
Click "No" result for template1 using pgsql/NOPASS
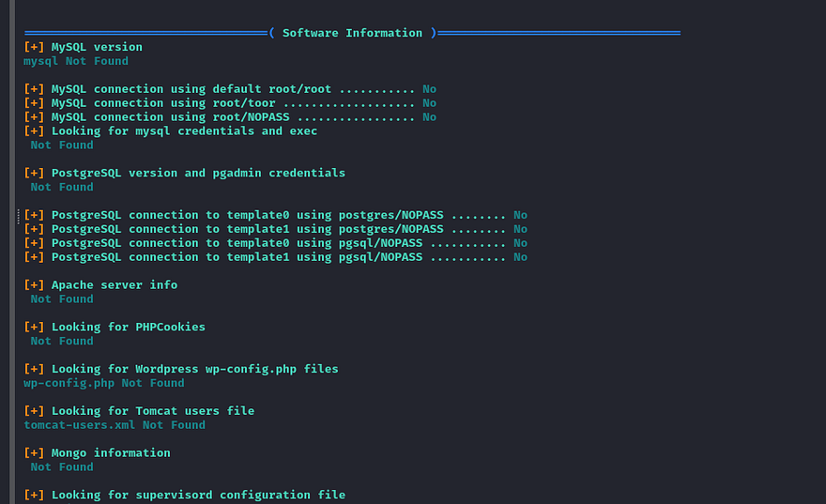point(520,257)
